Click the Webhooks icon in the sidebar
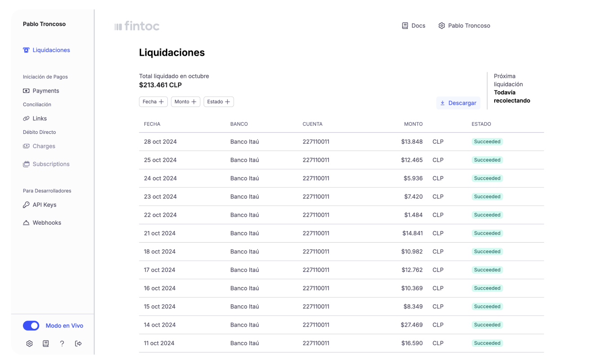The height and width of the screenshot is (364, 599). pos(26,223)
